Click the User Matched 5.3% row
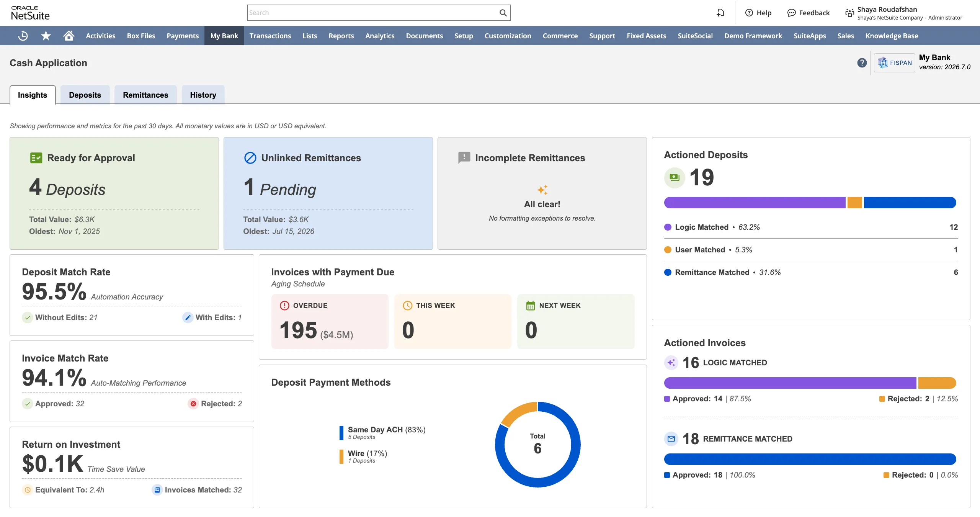The image size is (980, 517). [x=811, y=250]
